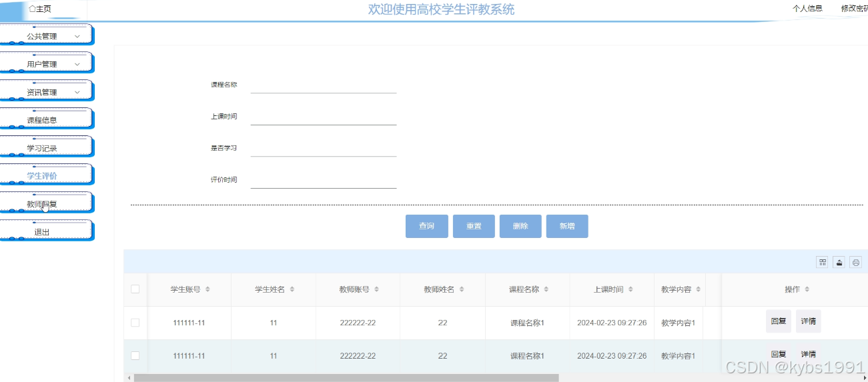Go to the 主页 home tab
This screenshot has width=868, height=382.
click(x=40, y=9)
